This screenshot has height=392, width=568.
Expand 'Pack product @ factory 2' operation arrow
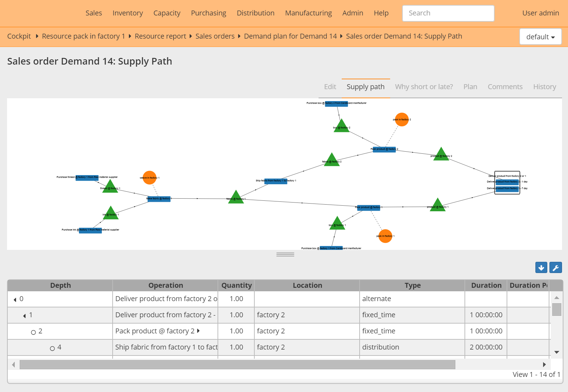198,331
